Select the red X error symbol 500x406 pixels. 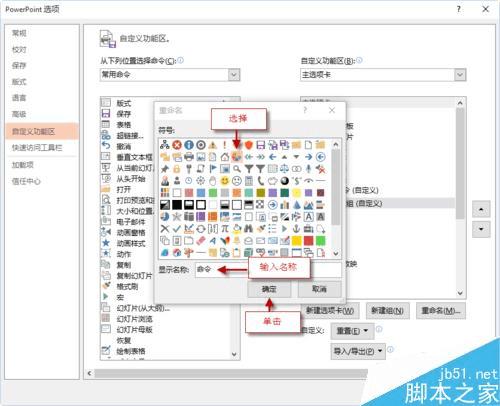(177, 145)
